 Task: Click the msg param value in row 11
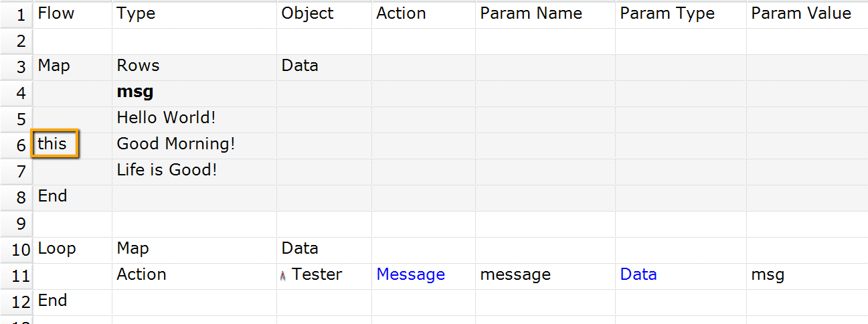768,274
